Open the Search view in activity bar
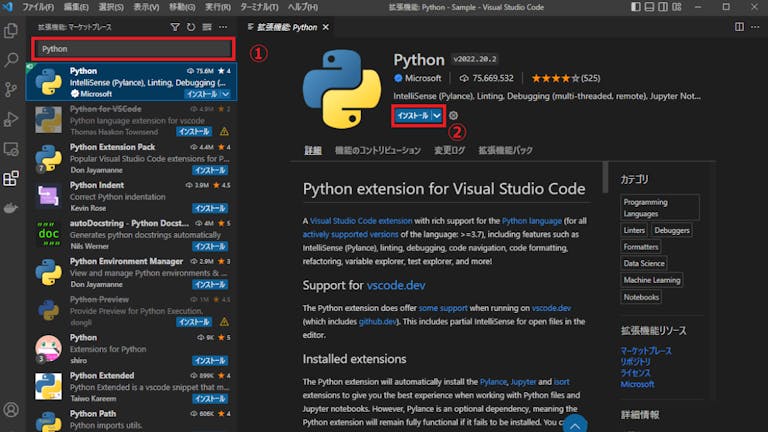This screenshot has height=432, width=768. 11,60
